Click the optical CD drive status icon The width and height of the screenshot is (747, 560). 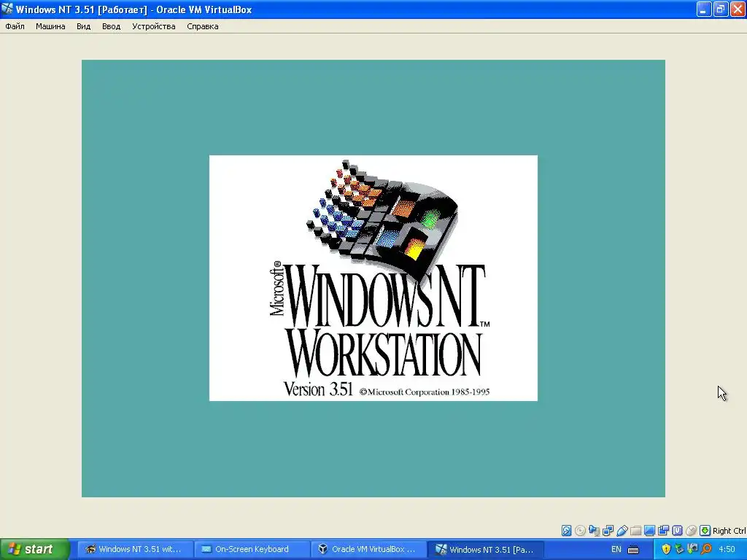coord(580,531)
